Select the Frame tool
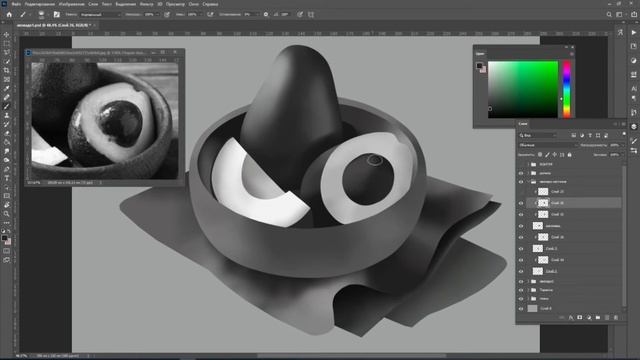This screenshot has width=640, height=360. point(7,80)
